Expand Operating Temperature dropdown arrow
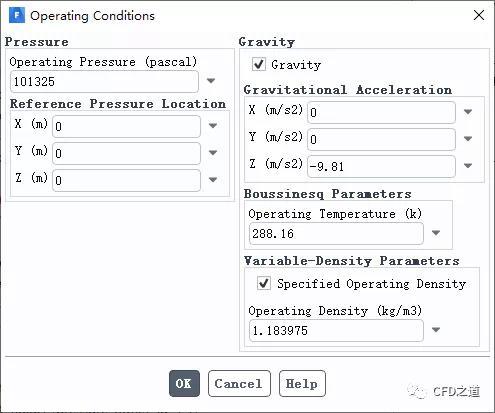495x413 pixels. tap(436, 233)
